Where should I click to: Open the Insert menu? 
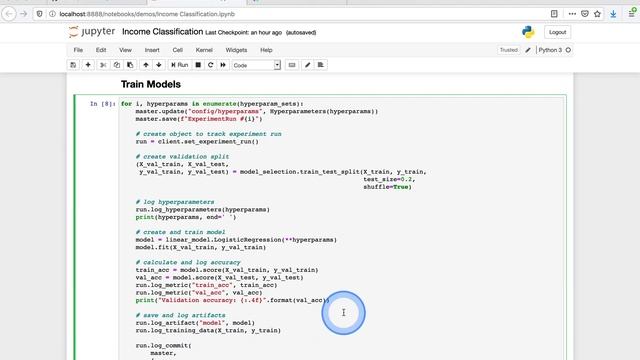click(x=152, y=50)
